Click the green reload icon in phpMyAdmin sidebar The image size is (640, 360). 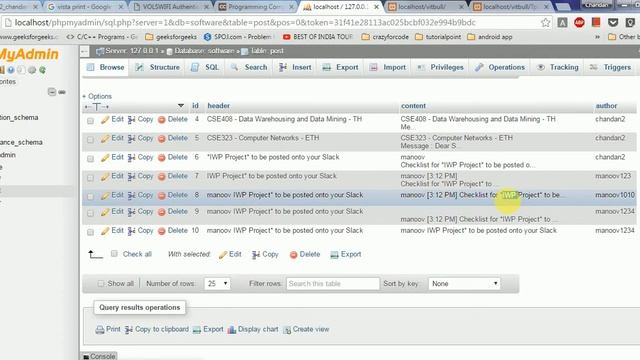pyautogui.click(x=42, y=70)
